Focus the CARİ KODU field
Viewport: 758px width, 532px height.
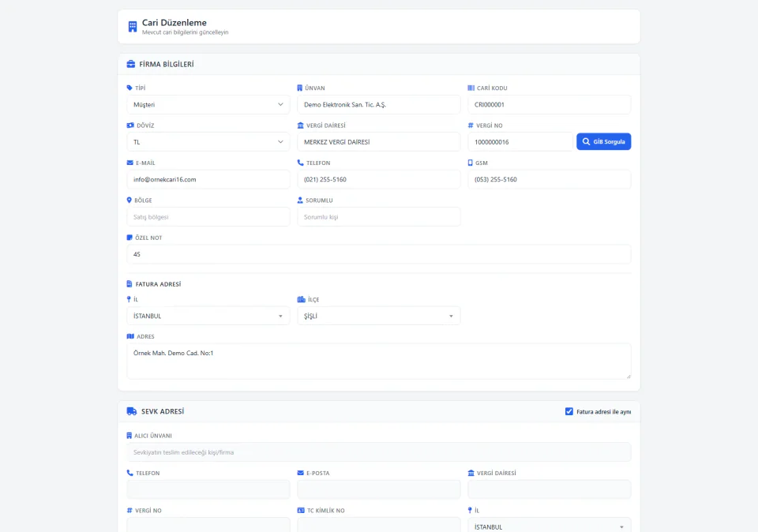coord(550,104)
